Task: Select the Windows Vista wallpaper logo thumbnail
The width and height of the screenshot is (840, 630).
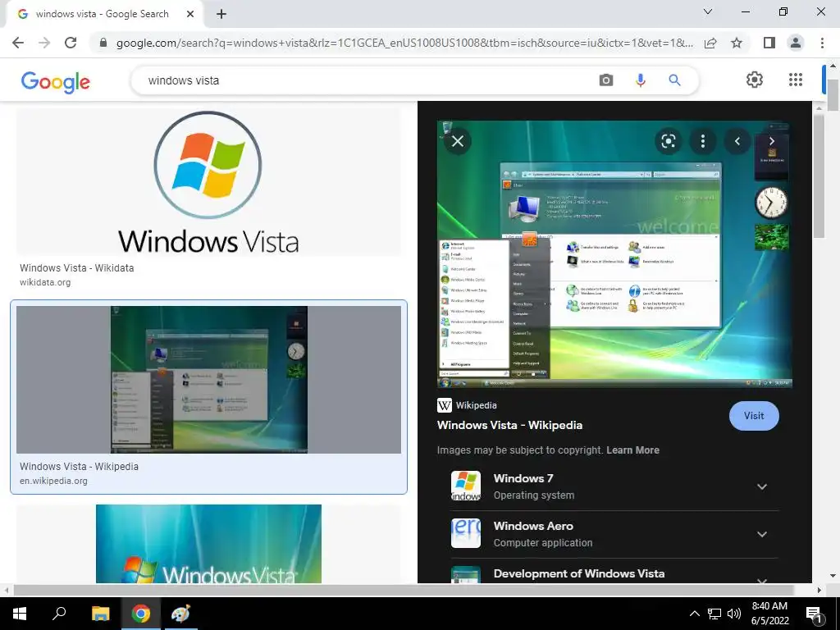Action: [x=208, y=544]
